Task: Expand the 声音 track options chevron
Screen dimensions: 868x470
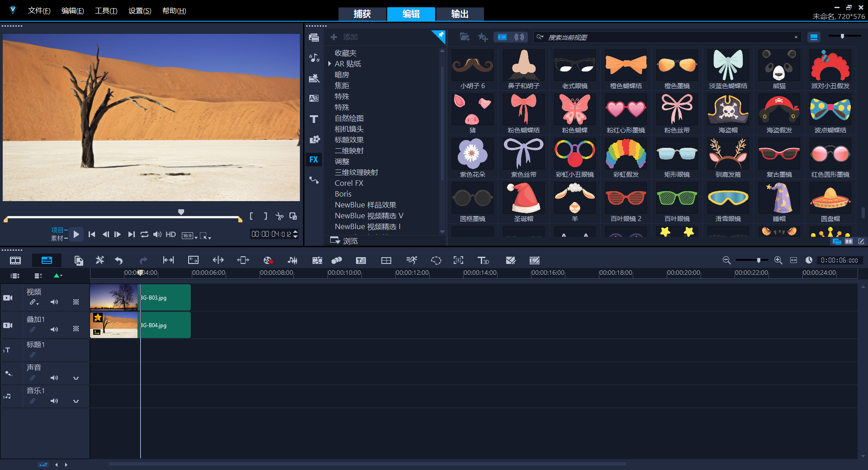Action: [76, 378]
